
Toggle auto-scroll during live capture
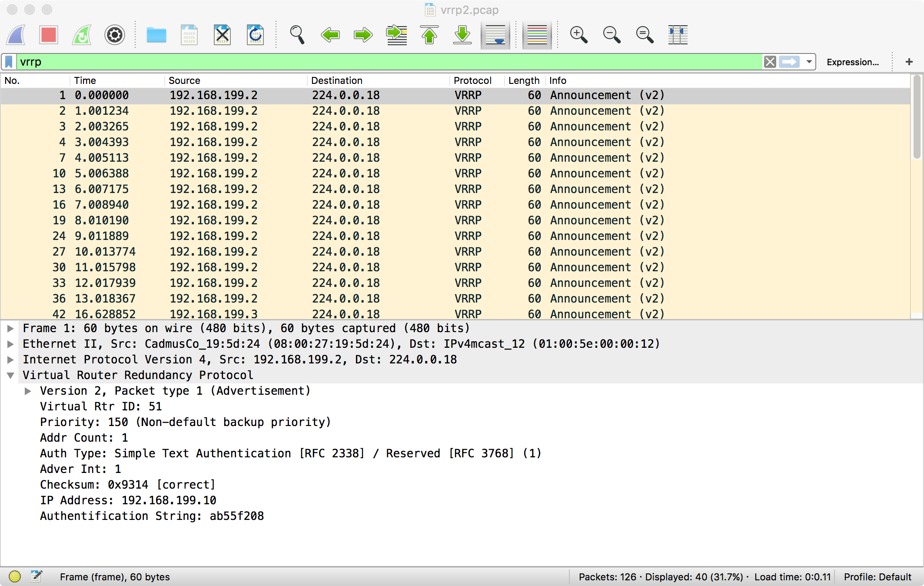495,35
